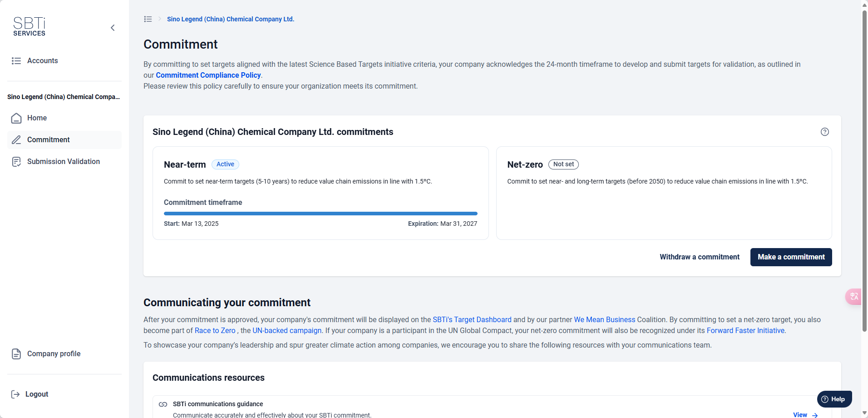Click the SBTi Services logo
This screenshot has width=868, height=418.
[29, 27]
